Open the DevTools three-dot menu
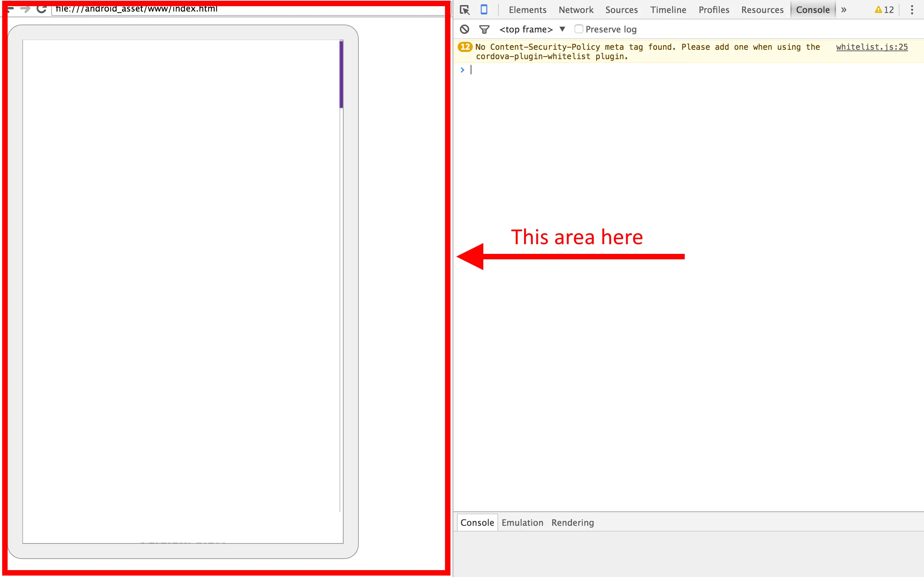924x577 pixels. point(912,9)
